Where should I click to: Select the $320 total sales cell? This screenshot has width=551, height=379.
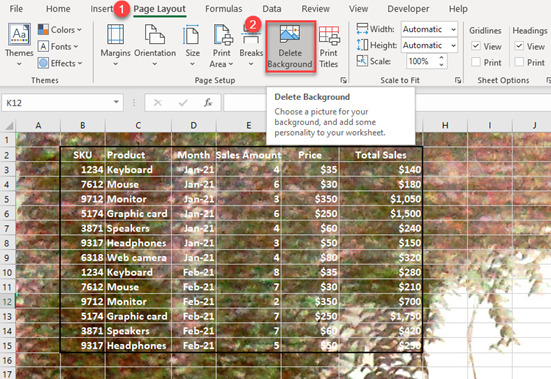pos(381,257)
